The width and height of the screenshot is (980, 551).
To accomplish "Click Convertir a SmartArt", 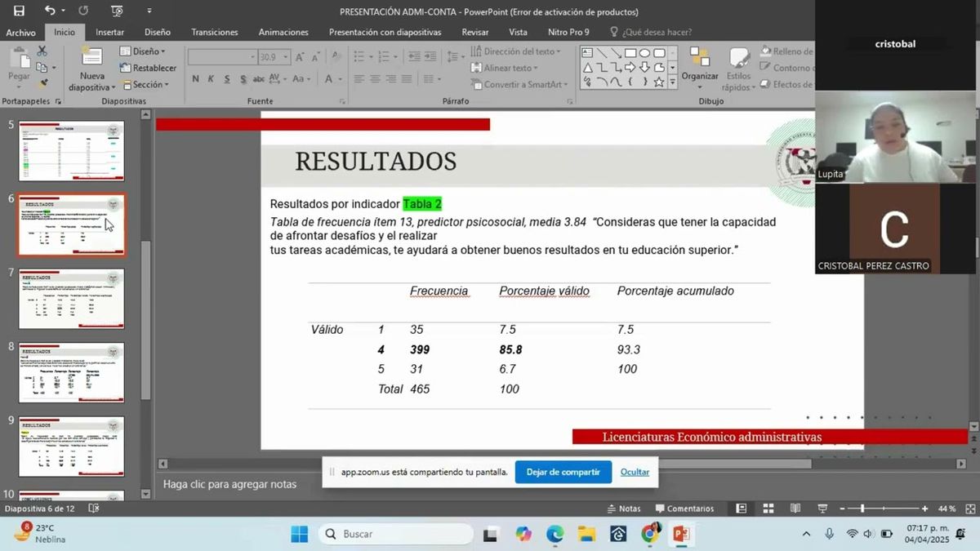I will tap(518, 84).
